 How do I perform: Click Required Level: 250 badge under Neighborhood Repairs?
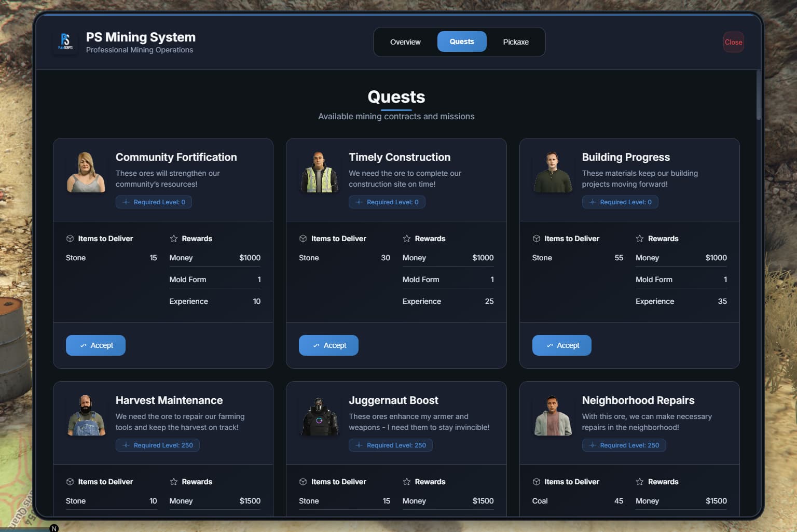pos(624,445)
